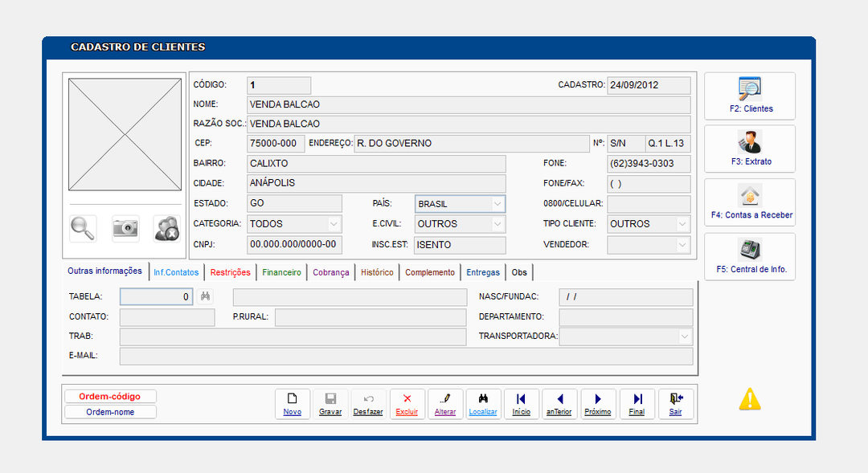Go to next record with Próximo
Viewport: 868px width, 473px height.
pyautogui.click(x=598, y=405)
